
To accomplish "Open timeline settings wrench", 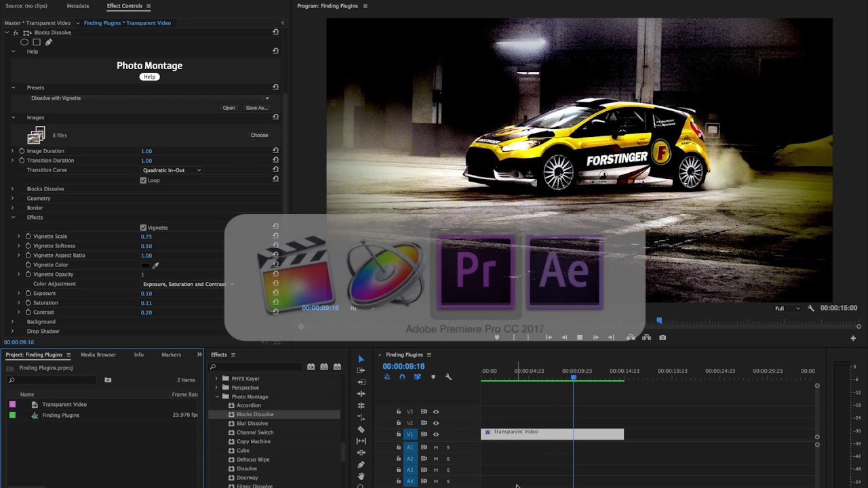I will [x=448, y=377].
